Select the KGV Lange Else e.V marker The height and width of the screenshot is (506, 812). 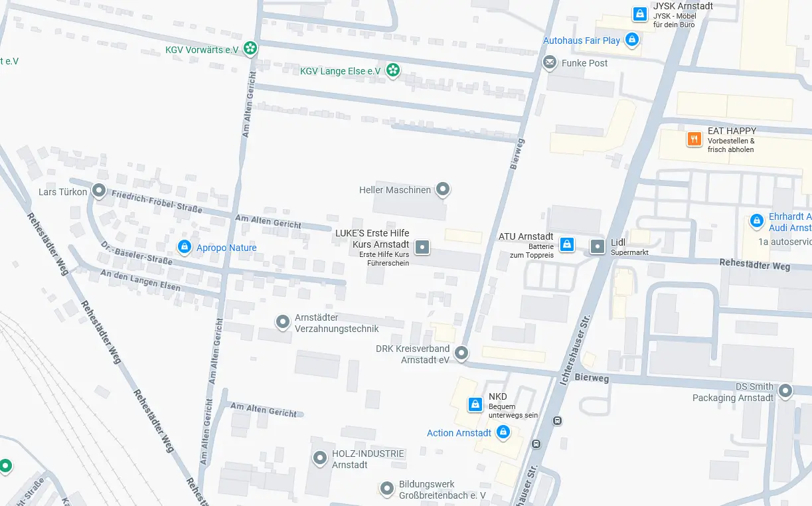[x=393, y=69]
